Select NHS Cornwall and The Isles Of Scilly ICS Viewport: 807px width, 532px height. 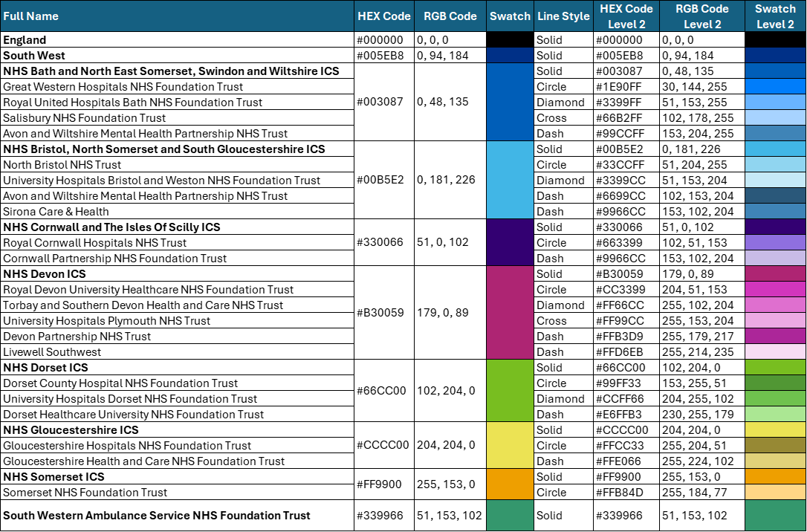click(177, 227)
